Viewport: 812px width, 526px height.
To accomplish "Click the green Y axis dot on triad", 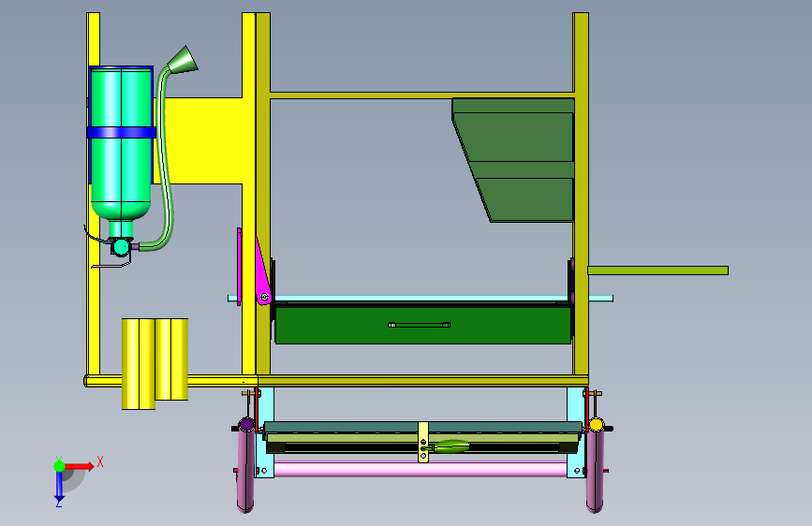I will coord(59,466).
